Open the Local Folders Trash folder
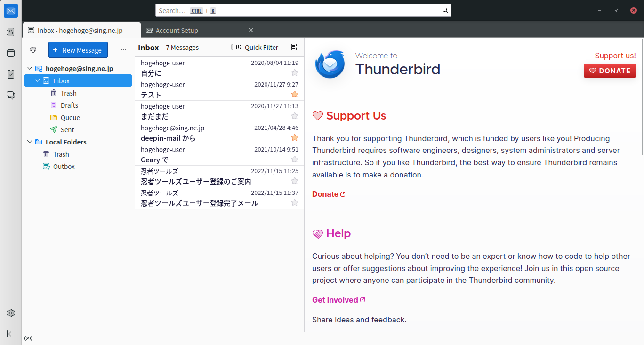The height and width of the screenshot is (345, 644). (x=78, y=154)
